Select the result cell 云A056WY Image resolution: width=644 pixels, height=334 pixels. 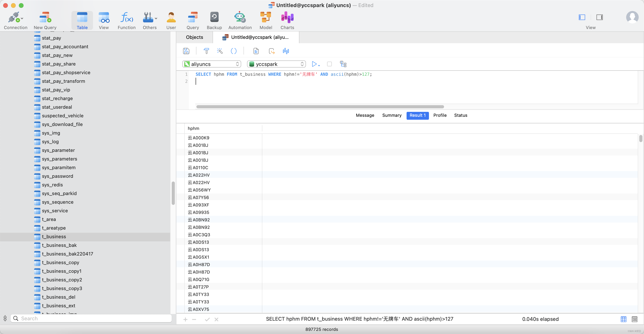coord(223,190)
